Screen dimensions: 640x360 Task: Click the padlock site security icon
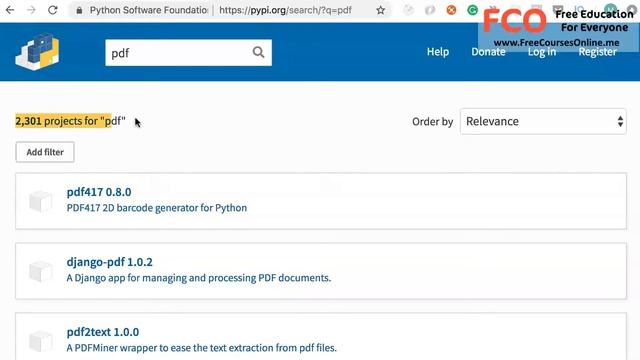(x=79, y=10)
